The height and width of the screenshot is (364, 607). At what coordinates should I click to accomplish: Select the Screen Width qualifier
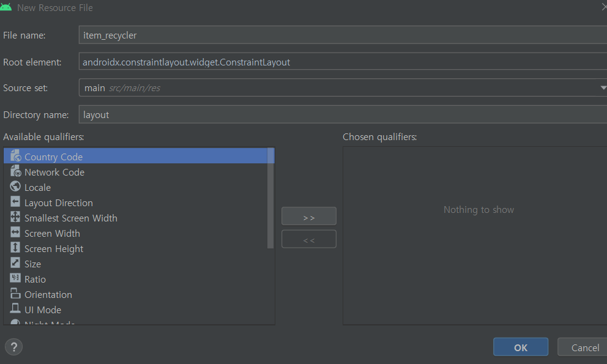click(x=135, y=233)
